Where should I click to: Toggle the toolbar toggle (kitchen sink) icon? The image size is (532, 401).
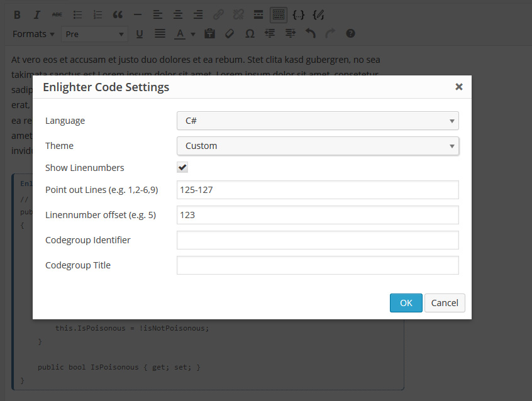coord(278,14)
